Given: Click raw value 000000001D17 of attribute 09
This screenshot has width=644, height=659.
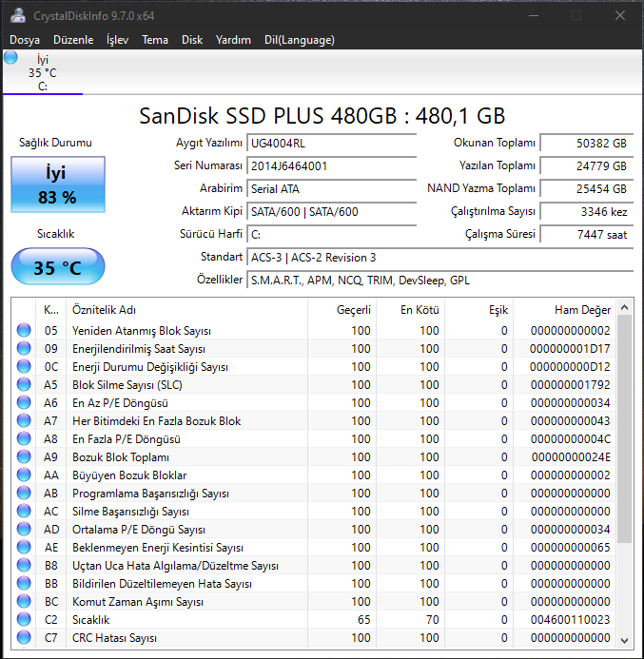Looking at the screenshot, I should (x=570, y=349).
